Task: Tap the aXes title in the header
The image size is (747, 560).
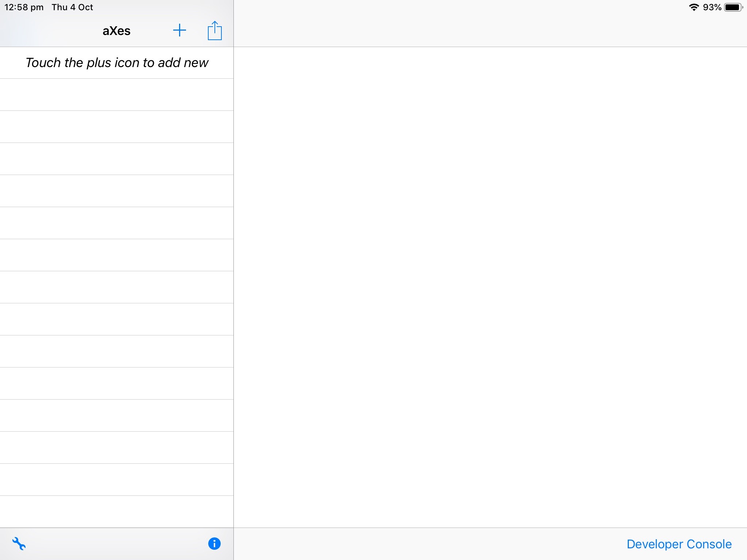Action: click(x=116, y=31)
